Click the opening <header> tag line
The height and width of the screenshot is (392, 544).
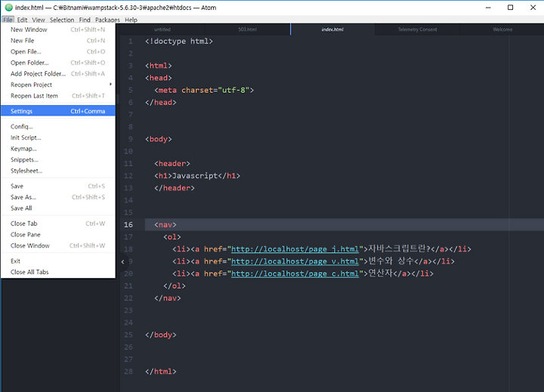point(172,164)
